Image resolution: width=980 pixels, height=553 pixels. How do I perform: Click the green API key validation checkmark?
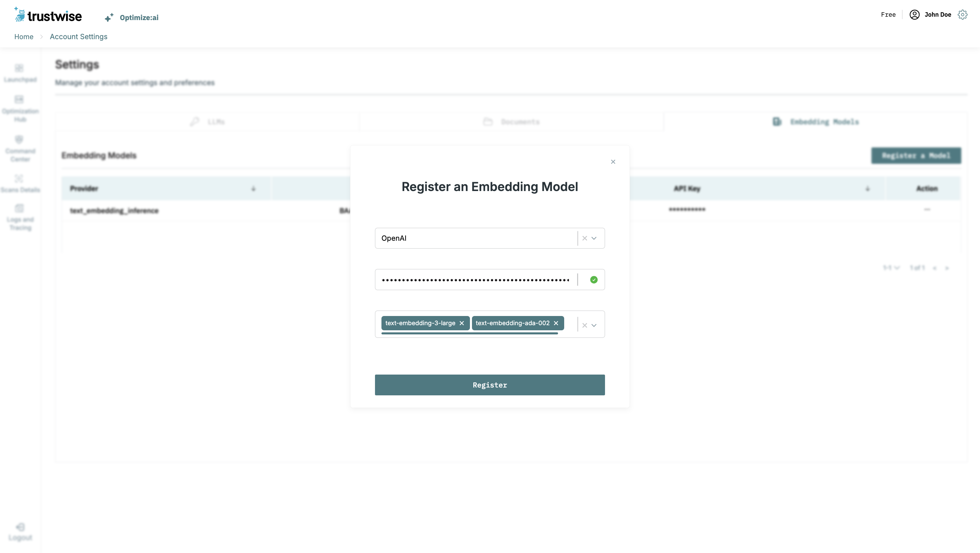point(593,280)
